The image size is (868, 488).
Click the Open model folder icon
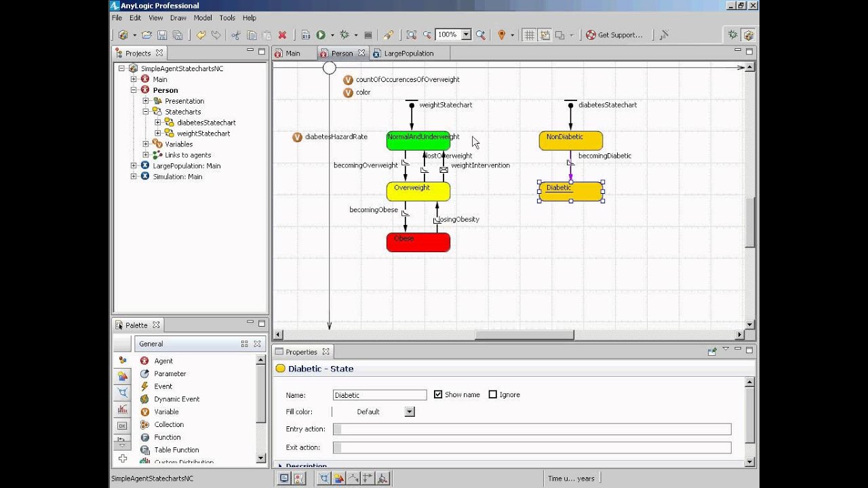tap(146, 35)
